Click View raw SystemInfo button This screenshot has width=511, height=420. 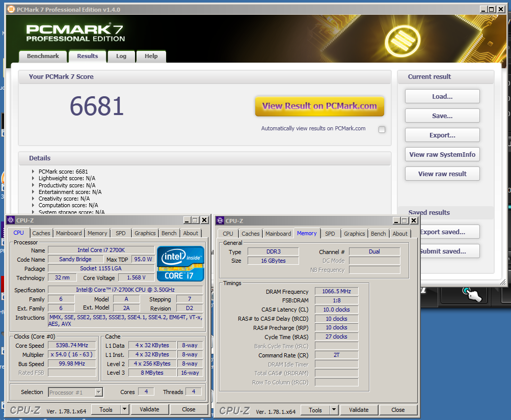point(442,154)
